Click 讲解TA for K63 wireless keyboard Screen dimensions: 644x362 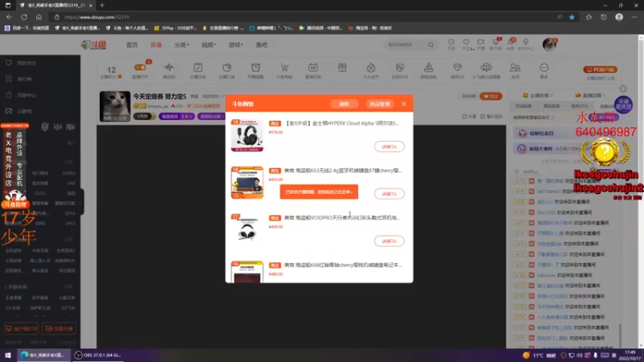[x=389, y=194]
